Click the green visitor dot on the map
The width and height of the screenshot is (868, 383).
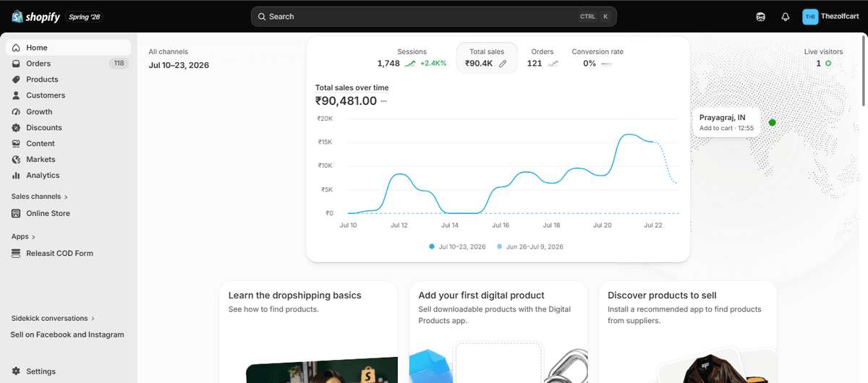coord(772,123)
